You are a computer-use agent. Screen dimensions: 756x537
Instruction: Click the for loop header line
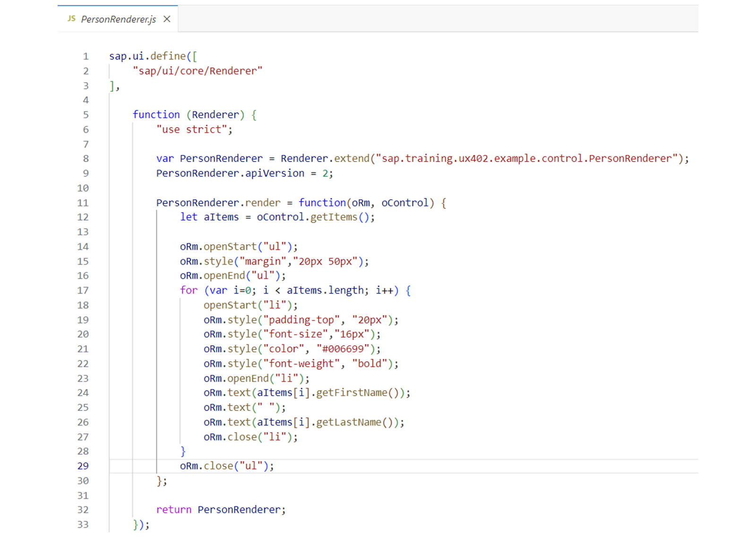click(x=295, y=290)
